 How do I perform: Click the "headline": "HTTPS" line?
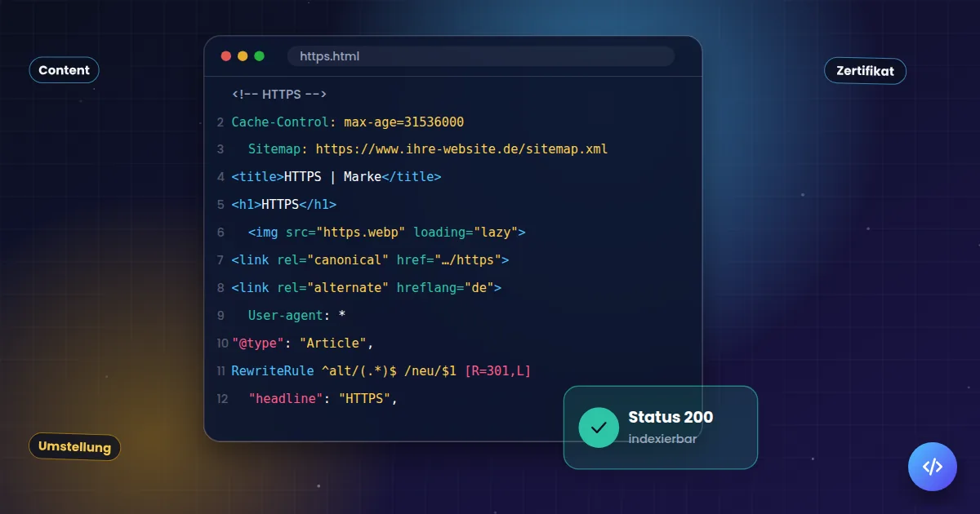[x=323, y=399]
